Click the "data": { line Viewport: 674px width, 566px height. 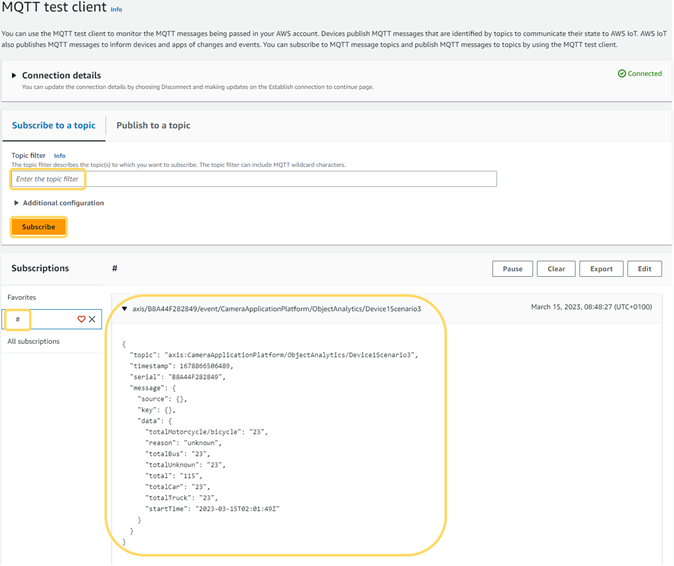coord(155,421)
